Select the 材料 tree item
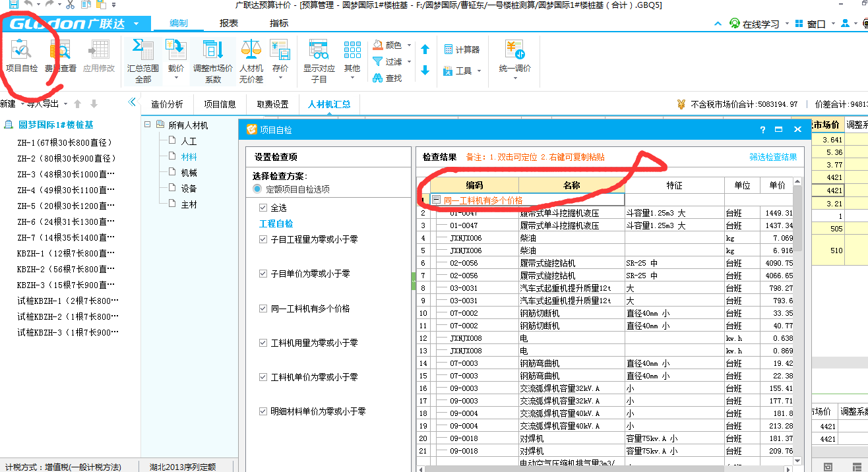Viewport: 868px width, 472px height. [x=189, y=157]
